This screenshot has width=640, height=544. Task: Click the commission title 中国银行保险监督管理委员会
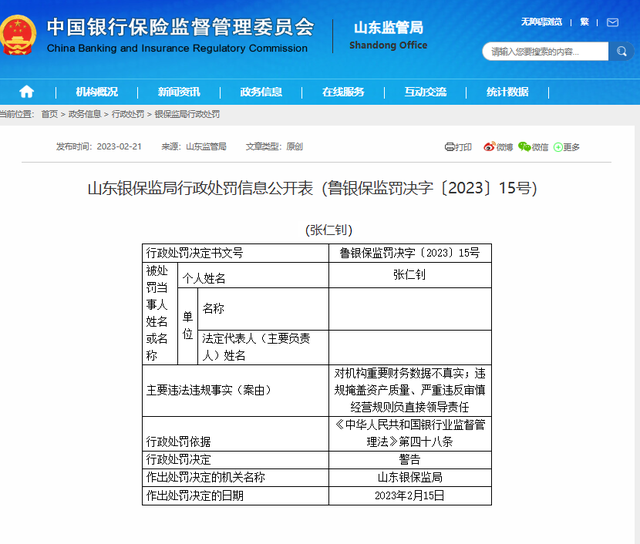point(180,28)
